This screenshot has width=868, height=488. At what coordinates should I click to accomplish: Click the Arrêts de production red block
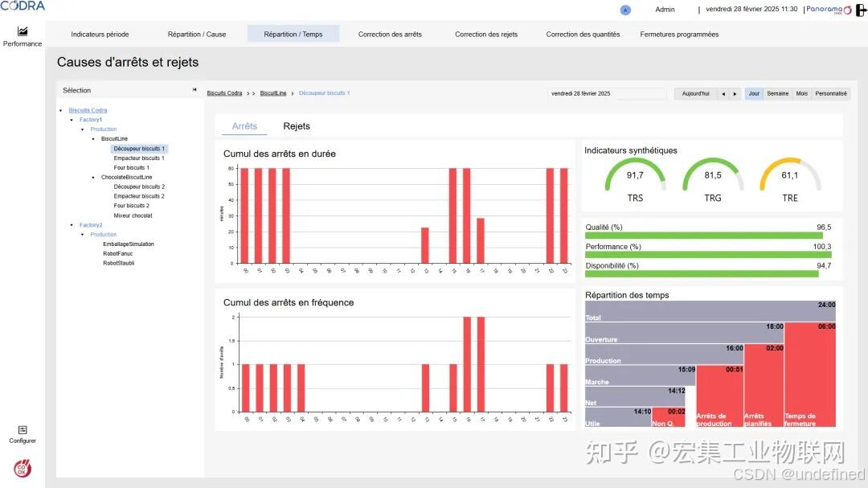(x=719, y=396)
